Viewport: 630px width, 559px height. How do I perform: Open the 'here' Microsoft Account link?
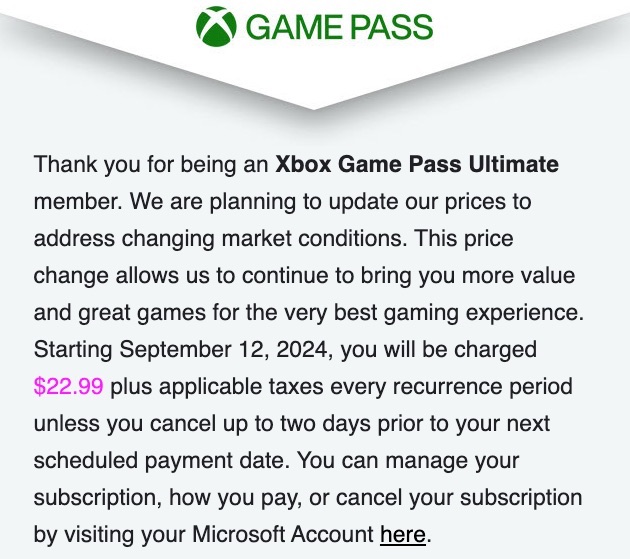pos(402,534)
